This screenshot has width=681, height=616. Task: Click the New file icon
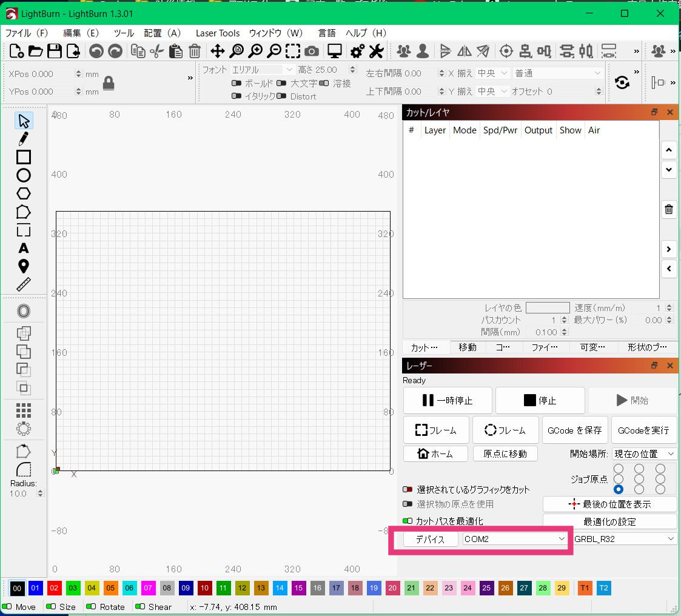coord(16,51)
